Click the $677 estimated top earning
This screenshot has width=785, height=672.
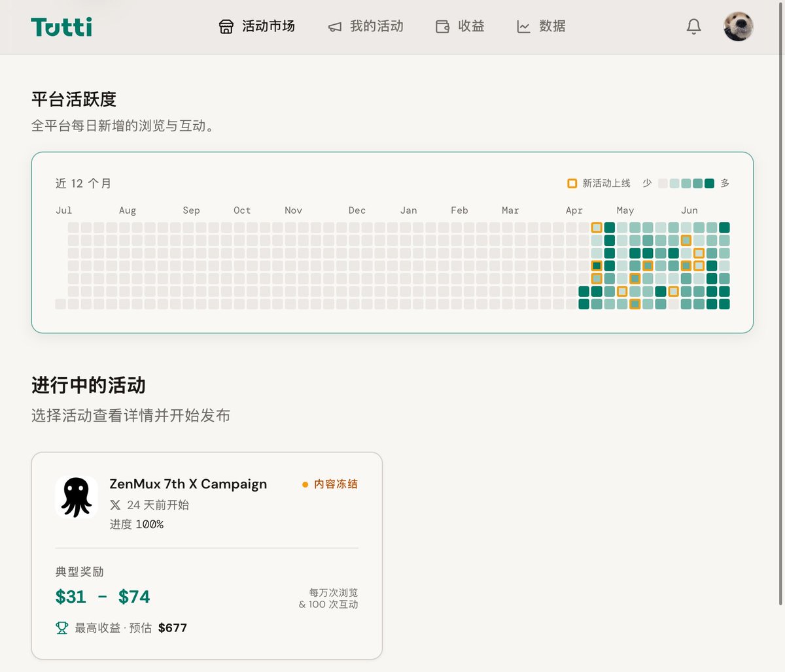(173, 628)
